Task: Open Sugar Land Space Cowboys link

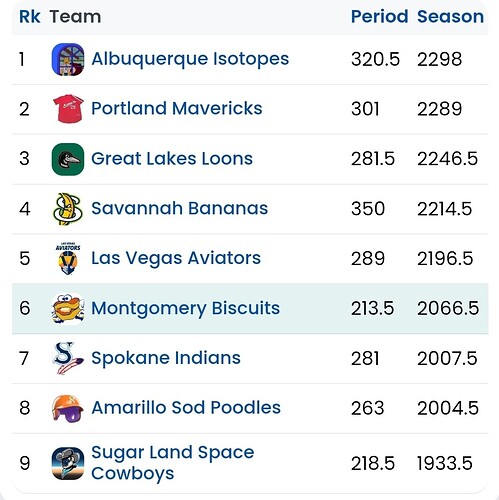Action: (173, 463)
